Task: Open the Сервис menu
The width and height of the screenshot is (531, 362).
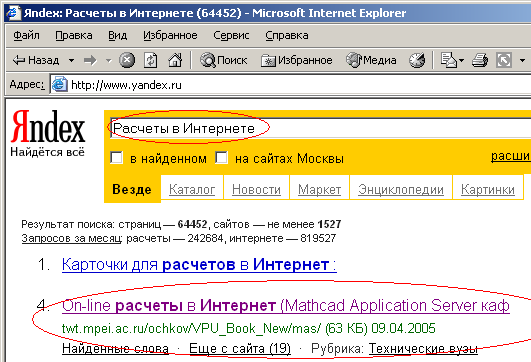Action: point(231,35)
